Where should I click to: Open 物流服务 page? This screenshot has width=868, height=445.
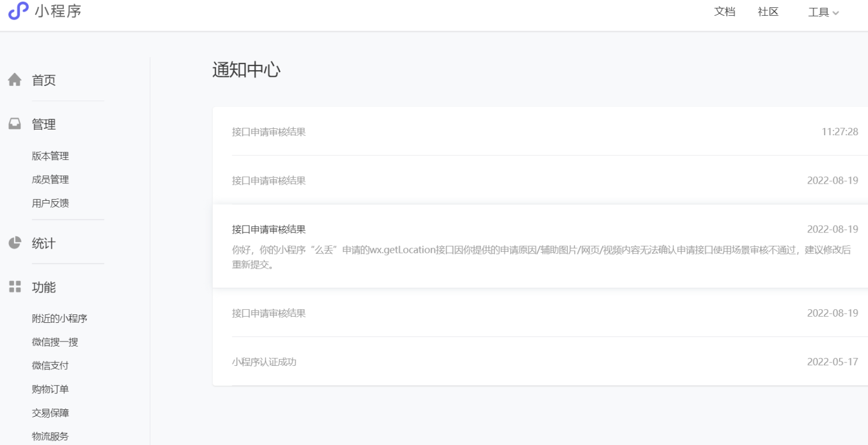coord(50,436)
